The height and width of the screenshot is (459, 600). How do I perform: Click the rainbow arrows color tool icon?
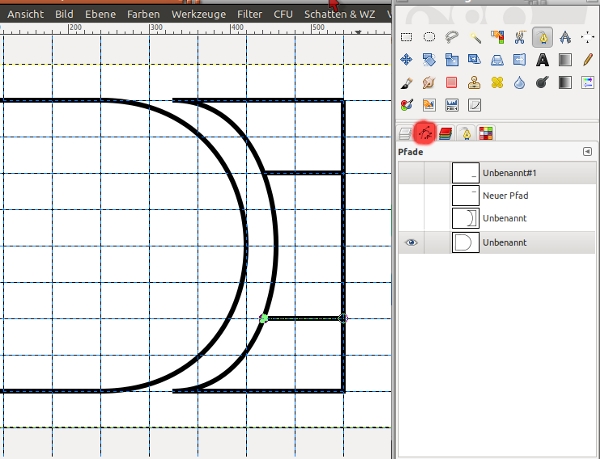coord(587,83)
